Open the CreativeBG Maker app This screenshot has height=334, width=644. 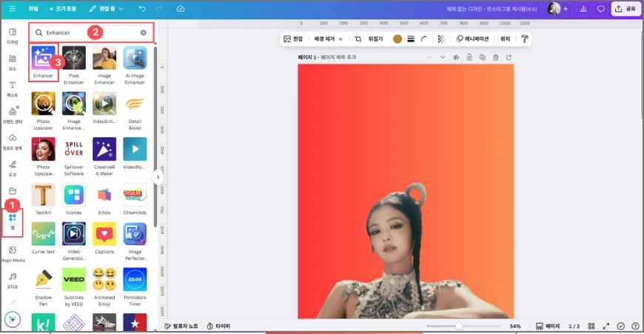point(104,156)
